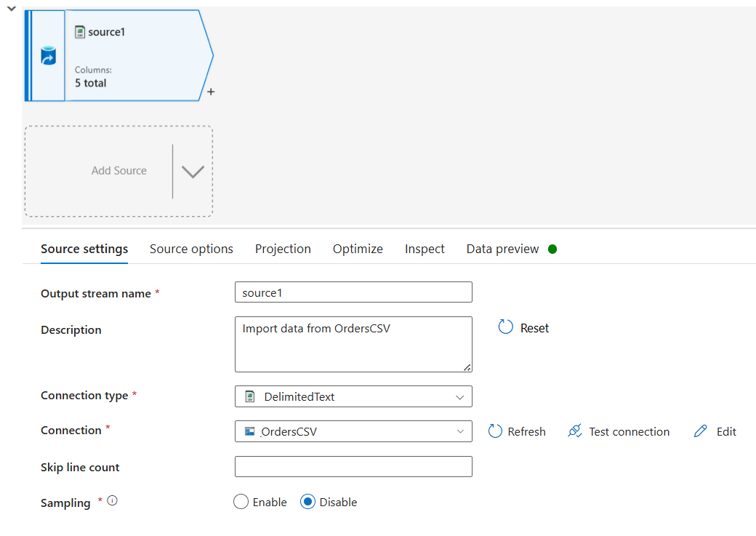Click the green Data preview status dot

[x=552, y=249]
